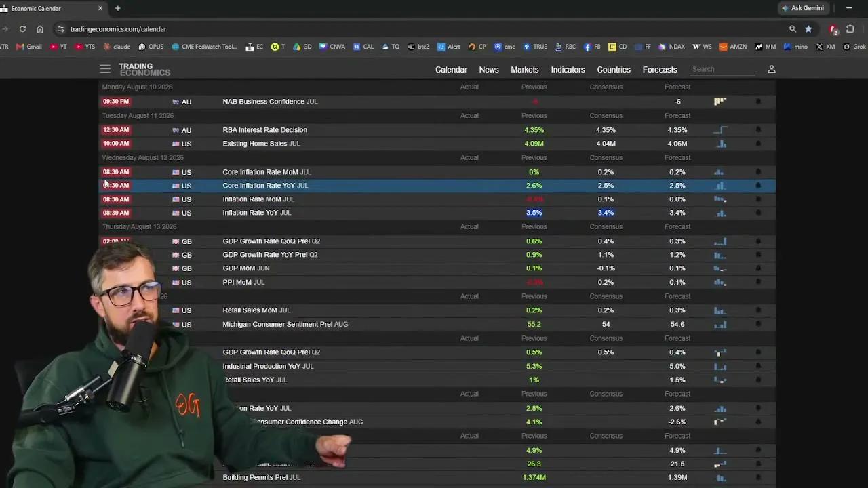Open the RBA Interest Rate Decision event

[265, 130]
